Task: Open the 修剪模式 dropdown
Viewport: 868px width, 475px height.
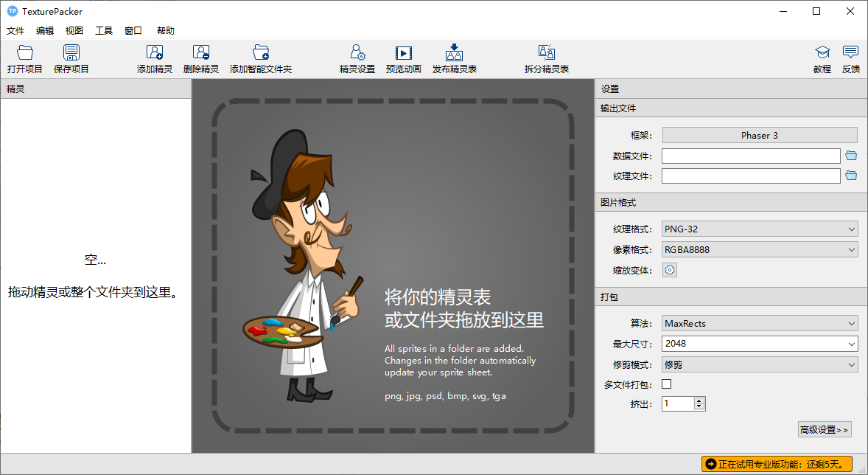Action: 760,364
